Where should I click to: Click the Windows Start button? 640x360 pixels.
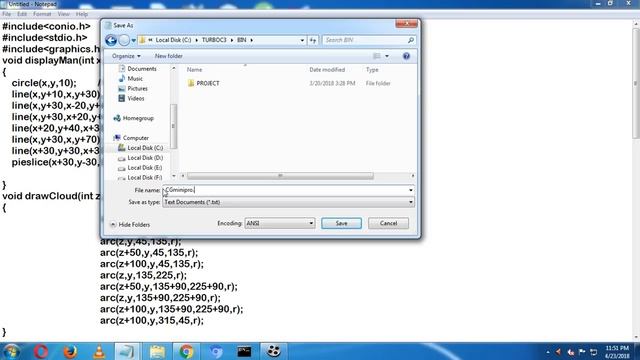pyautogui.click(x=11, y=351)
